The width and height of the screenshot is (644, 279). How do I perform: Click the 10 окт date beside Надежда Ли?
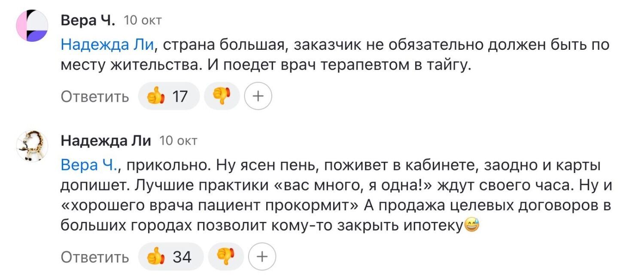pos(178,140)
